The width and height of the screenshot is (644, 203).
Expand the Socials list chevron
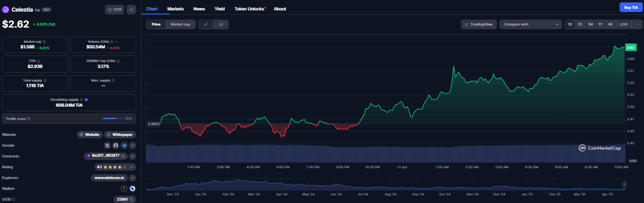point(133,145)
